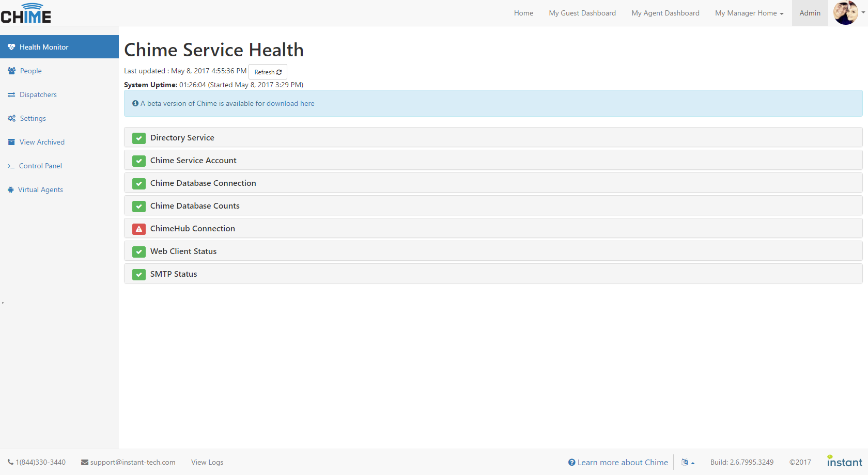
Task: Expand the Chime Database Counts panel
Action: [x=493, y=205]
